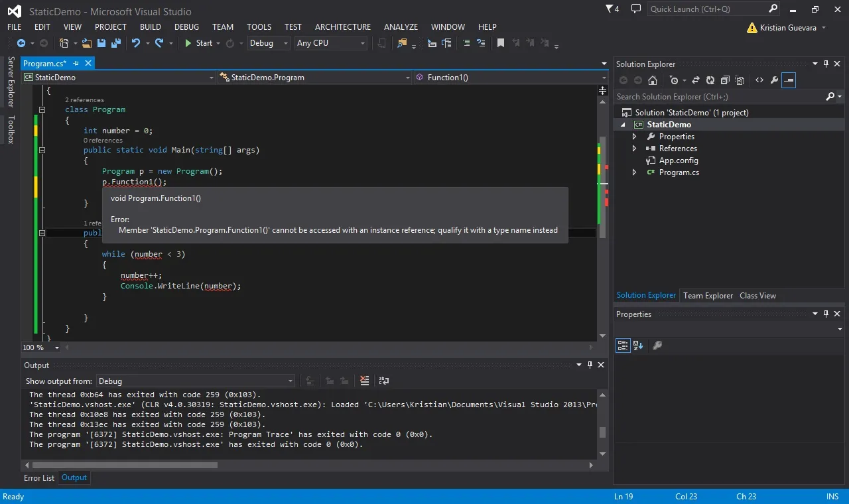849x504 pixels.
Task: Open the DEBUG menu
Action: coord(186,27)
